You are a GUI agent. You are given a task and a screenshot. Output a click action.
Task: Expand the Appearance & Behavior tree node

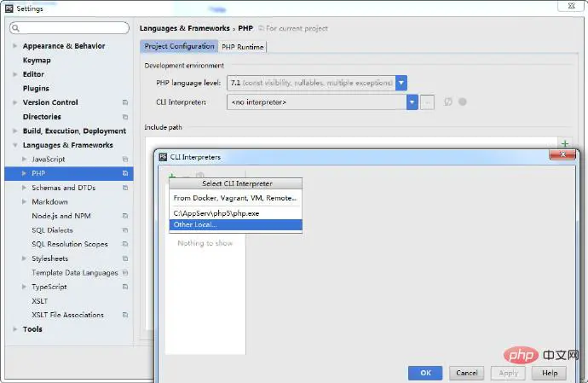14,46
